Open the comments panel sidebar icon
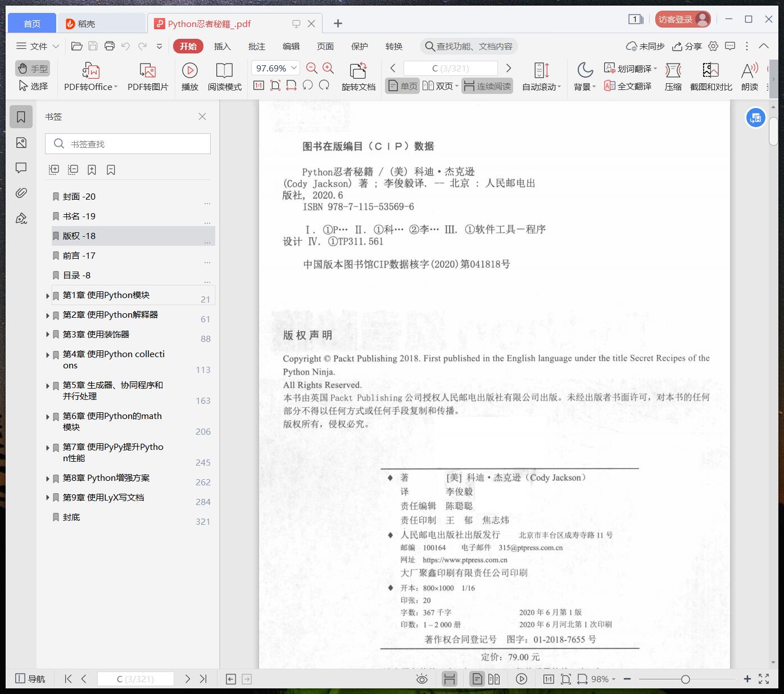The height and width of the screenshot is (694, 784). point(21,168)
